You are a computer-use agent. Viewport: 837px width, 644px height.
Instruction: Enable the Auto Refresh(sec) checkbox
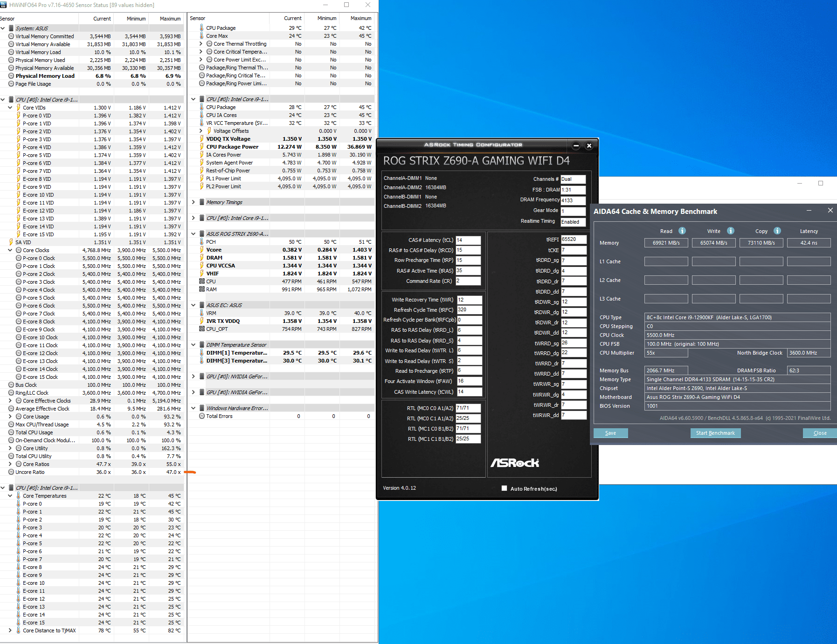504,488
